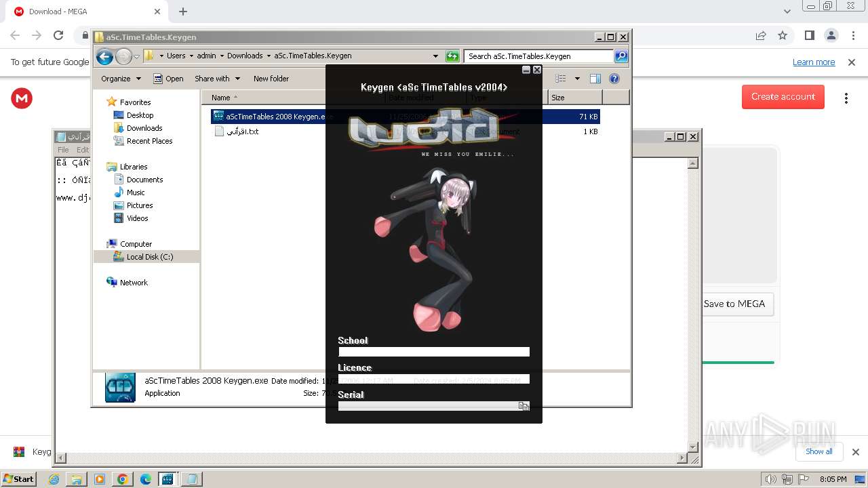Open a new Chrome tab with the plus button
Viewport: 868px width, 488px height.
click(183, 12)
